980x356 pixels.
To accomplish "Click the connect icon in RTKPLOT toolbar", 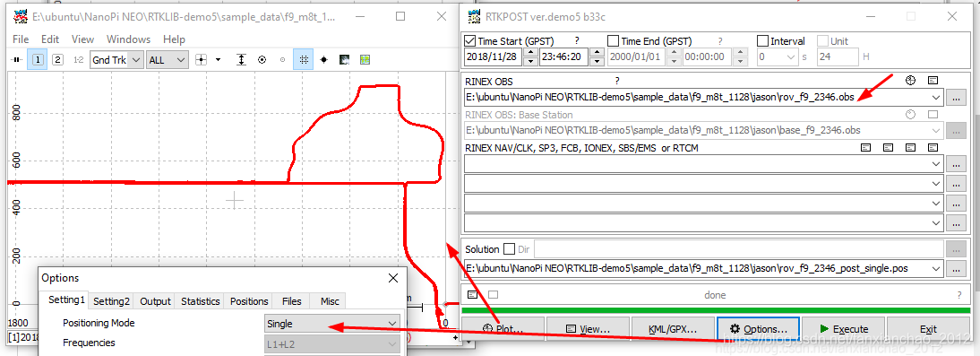I will [17, 60].
